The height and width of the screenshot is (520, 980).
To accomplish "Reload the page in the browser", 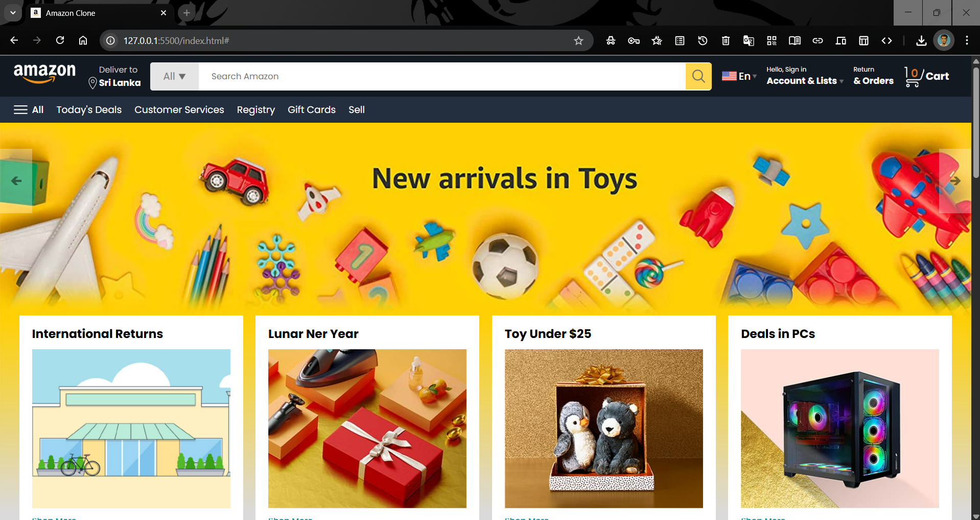I will (x=60, y=40).
